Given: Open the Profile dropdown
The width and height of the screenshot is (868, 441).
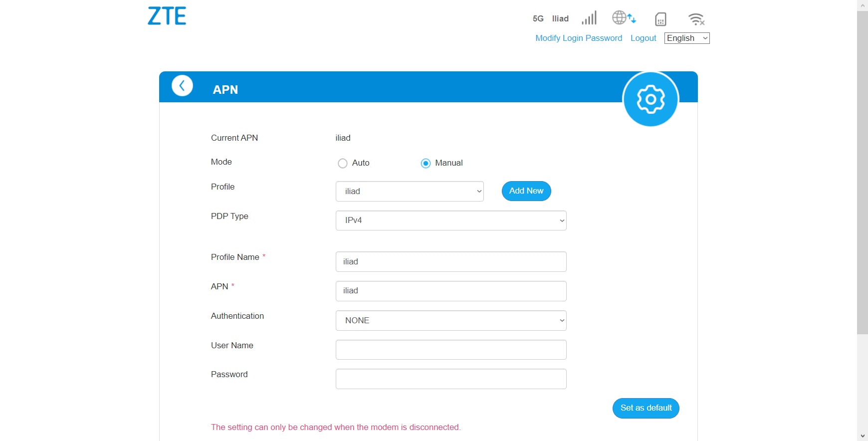Looking at the screenshot, I should pos(410,191).
